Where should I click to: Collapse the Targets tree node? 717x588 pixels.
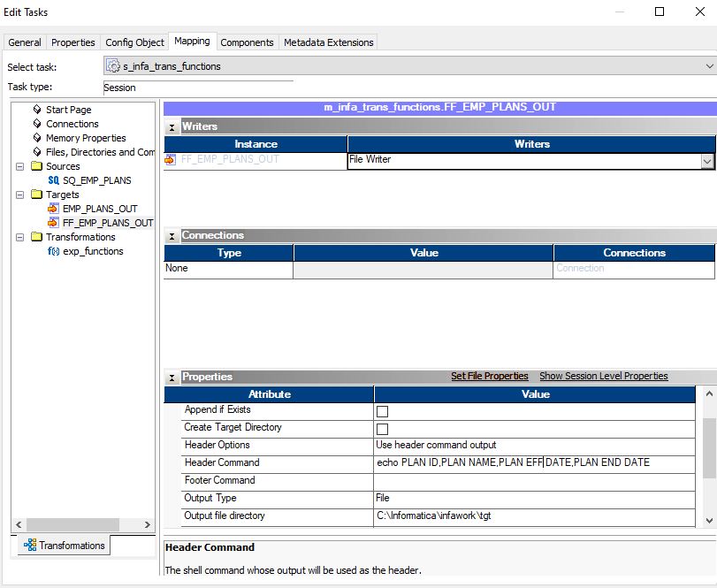tap(19, 195)
